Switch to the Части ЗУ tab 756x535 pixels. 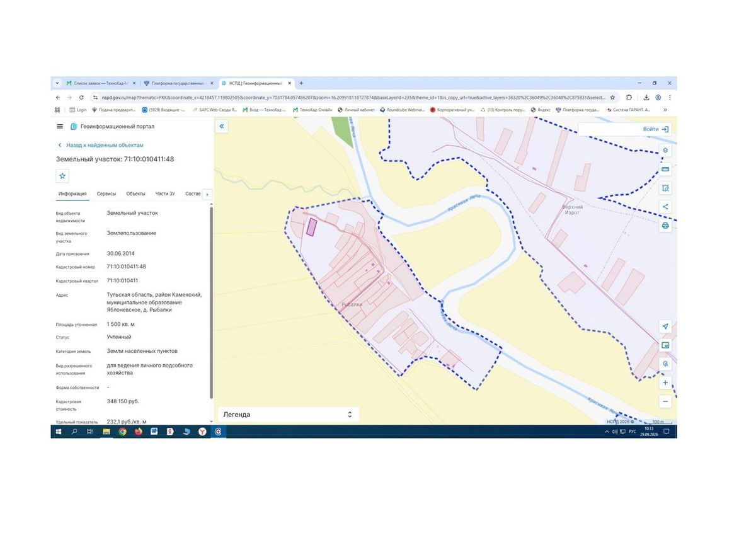(x=165, y=194)
